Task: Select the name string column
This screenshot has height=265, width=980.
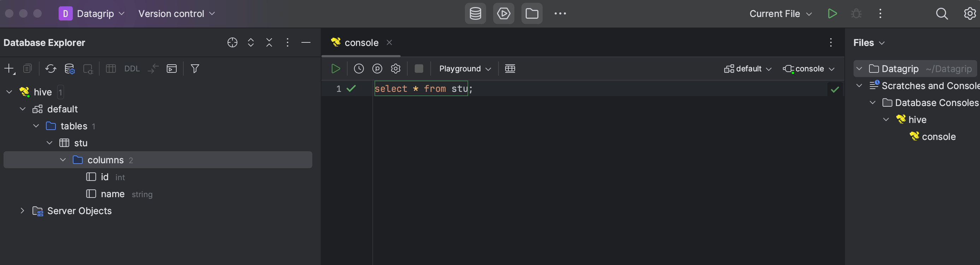Action: pos(119,194)
